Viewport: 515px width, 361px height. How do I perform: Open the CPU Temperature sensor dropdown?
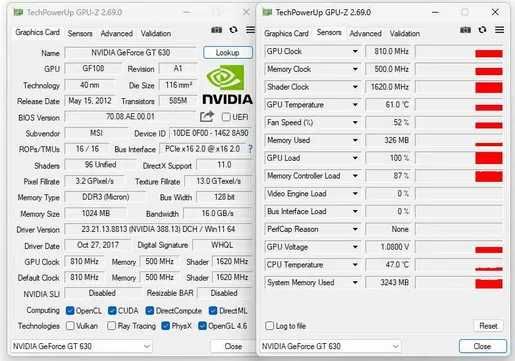coord(355,265)
